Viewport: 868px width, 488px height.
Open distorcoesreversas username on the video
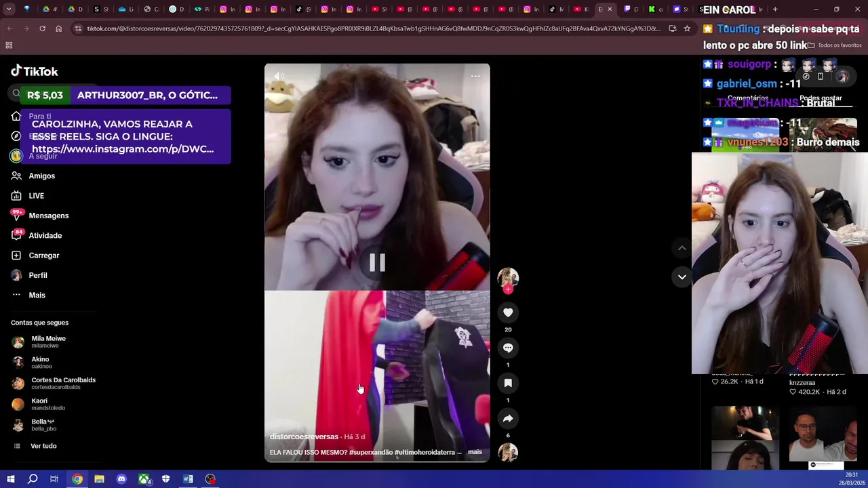(x=304, y=436)
